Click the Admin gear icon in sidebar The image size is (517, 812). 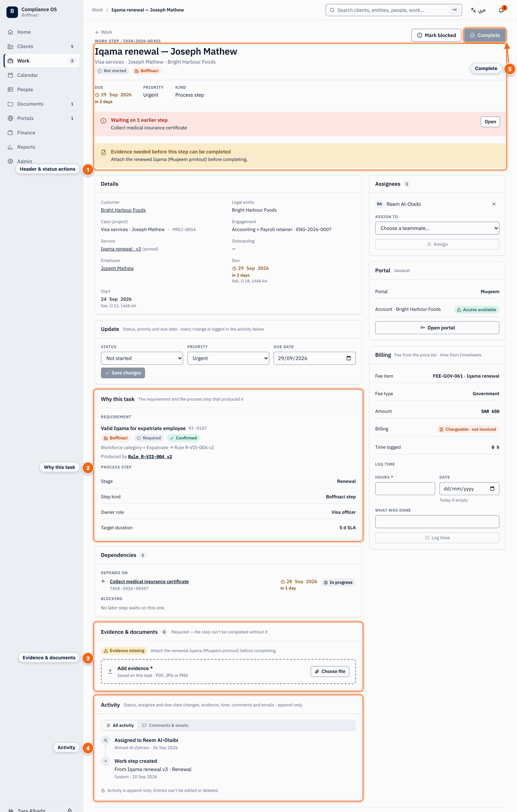click(x=10, y=161)
